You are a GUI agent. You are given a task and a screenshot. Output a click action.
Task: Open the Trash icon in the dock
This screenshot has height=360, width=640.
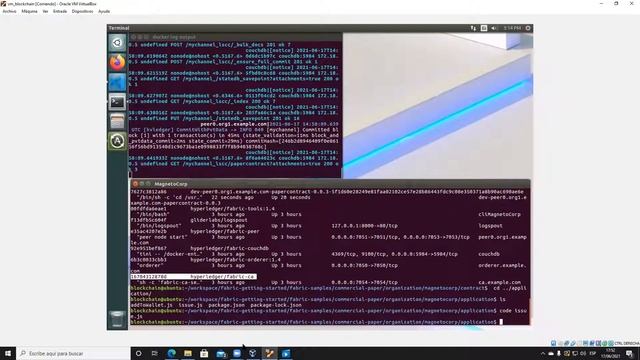[x=117, y=319]
